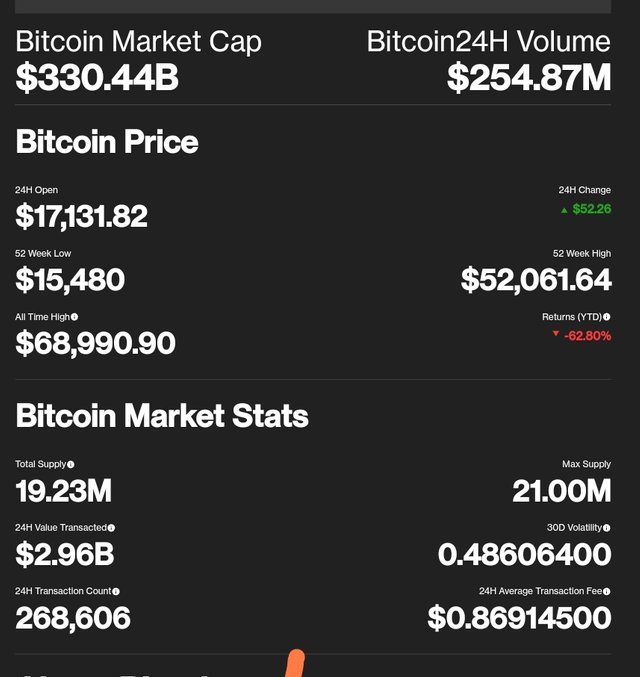Select the $330.44B market cap value
Screen dimensions: 640x677
tap(97, 78)
